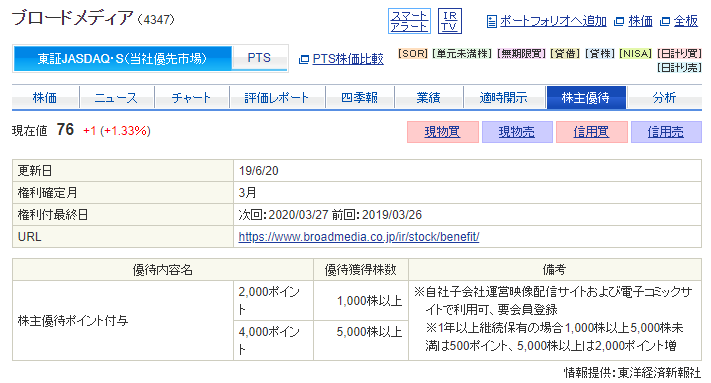Click the 4,000ポイント cell
The image size is (711, 383).
tap(273, 340)
